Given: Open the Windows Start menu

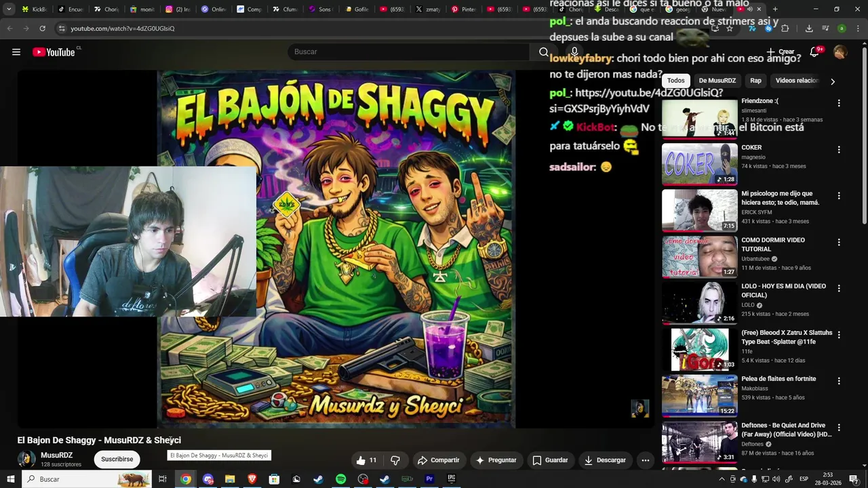Looking at the screenshot, I should click(x=10, y=479).
